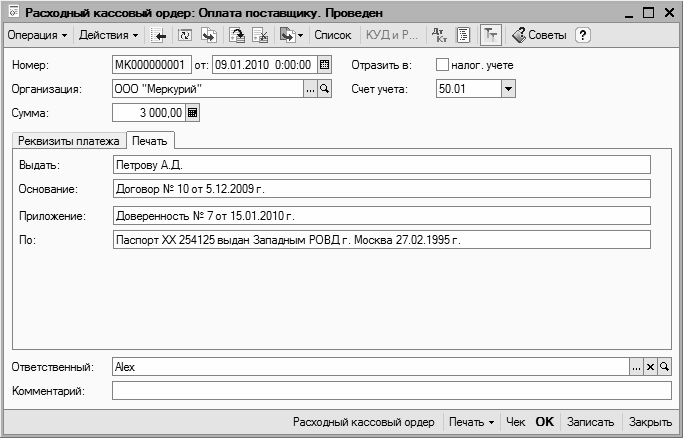Switch to the Реквизиты платежа tab
Viewport: 683px width, 438px height.
point(68,141)
